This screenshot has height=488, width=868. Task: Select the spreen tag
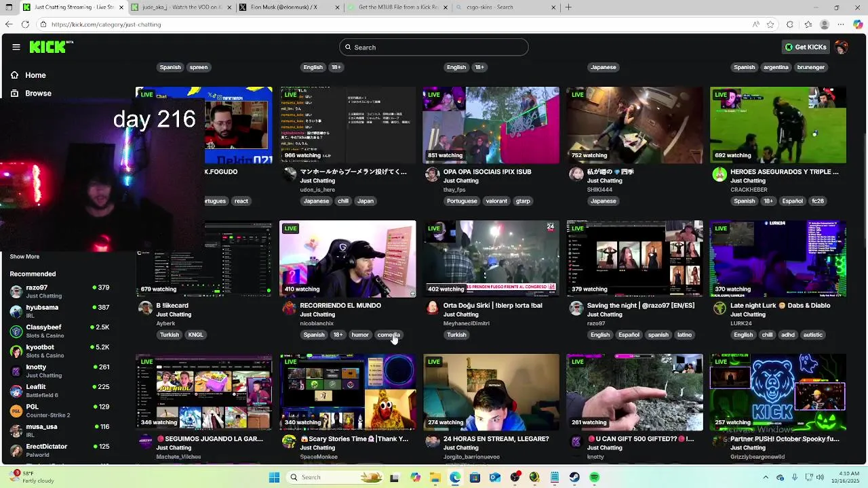[x=199, y=67]
